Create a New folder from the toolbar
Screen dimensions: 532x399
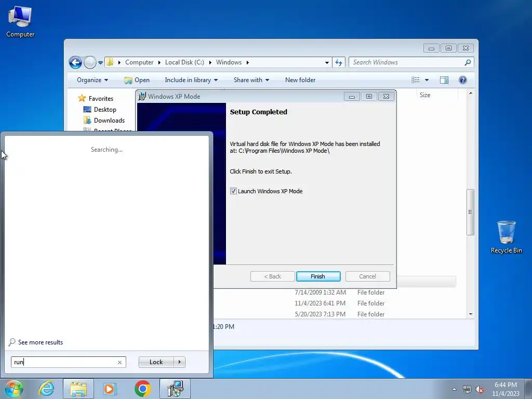300,80
